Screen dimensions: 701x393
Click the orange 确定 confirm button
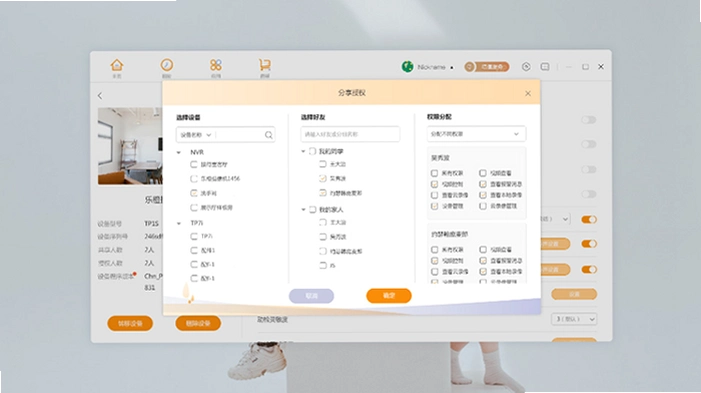pos(389,296)
